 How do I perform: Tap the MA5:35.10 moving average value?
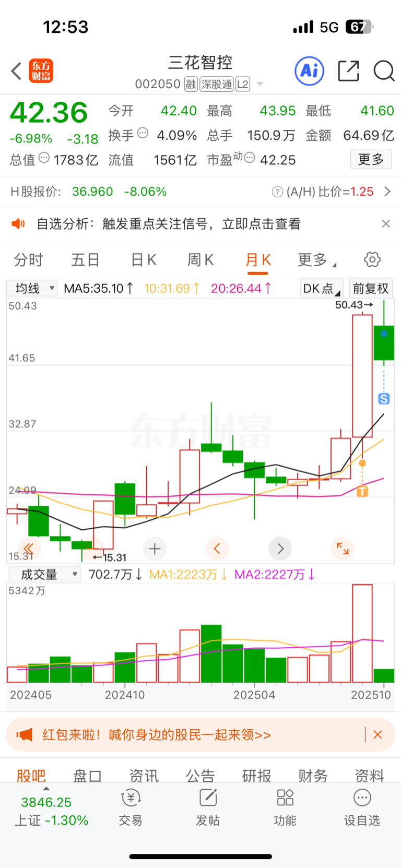[98, 288]
